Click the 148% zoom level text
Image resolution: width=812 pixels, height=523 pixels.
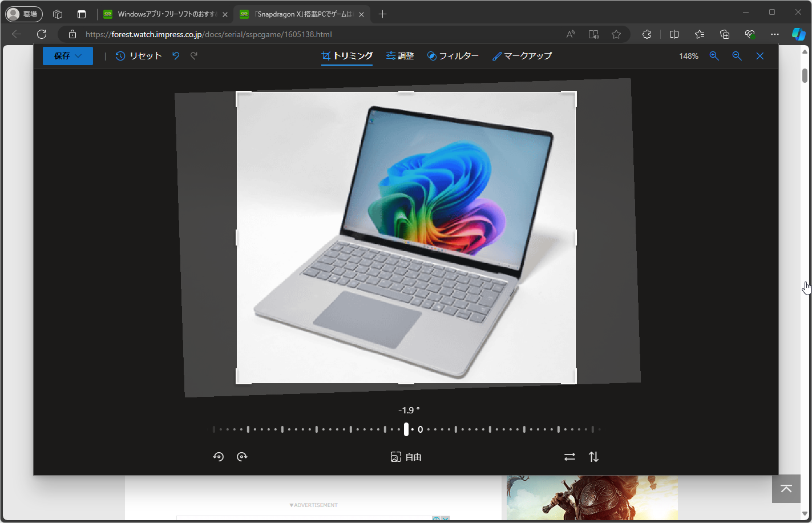point(689,56)
